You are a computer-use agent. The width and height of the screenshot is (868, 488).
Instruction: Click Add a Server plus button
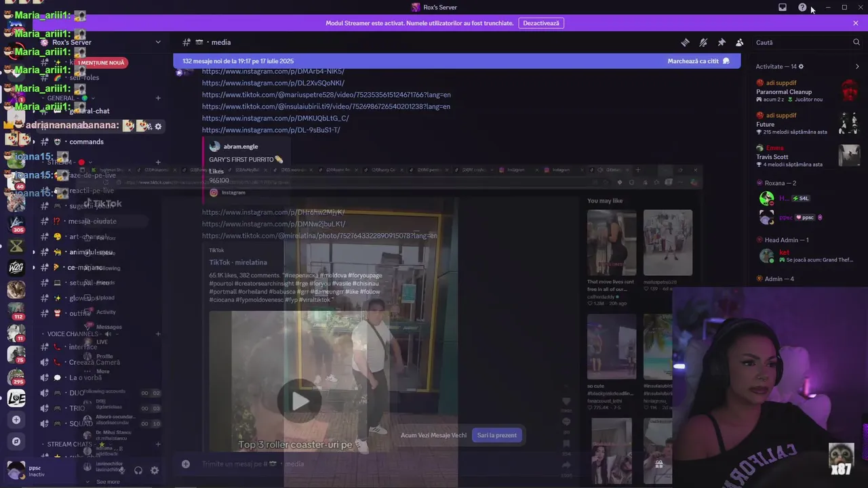point(16,420)
